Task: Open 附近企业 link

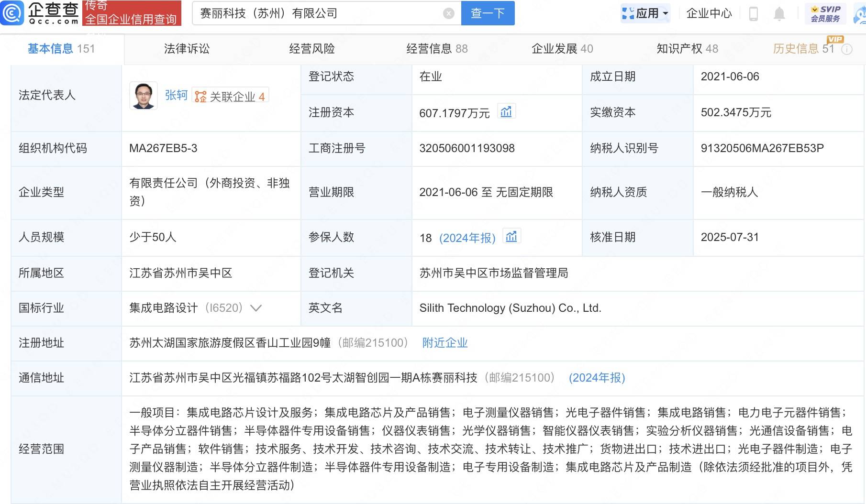Action: coord(445,343)
